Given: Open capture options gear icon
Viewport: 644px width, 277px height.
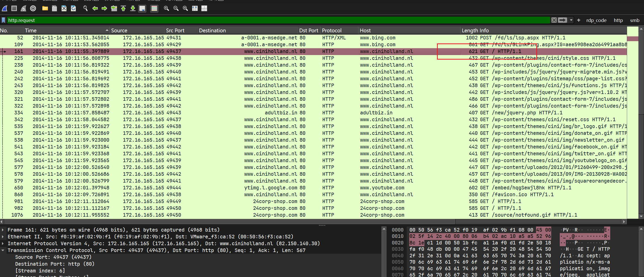Looking at the screenshot, I should 33,9.
